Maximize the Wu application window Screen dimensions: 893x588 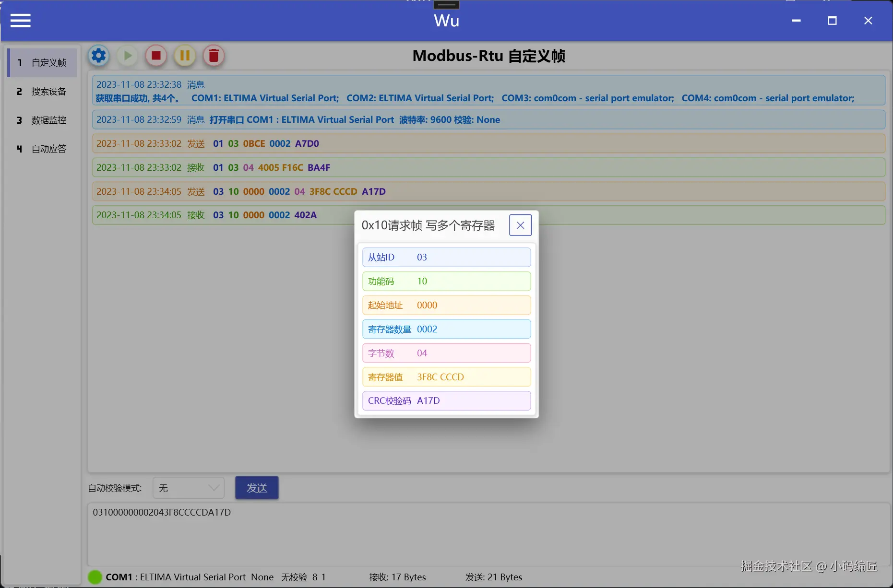click(x=832, y=21)
